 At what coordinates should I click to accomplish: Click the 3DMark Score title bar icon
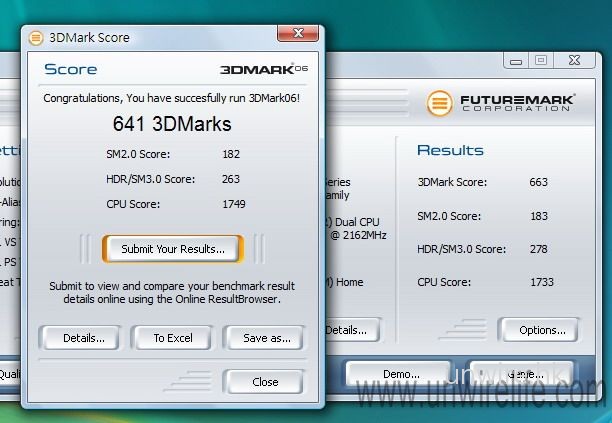(x=35, y=38)
